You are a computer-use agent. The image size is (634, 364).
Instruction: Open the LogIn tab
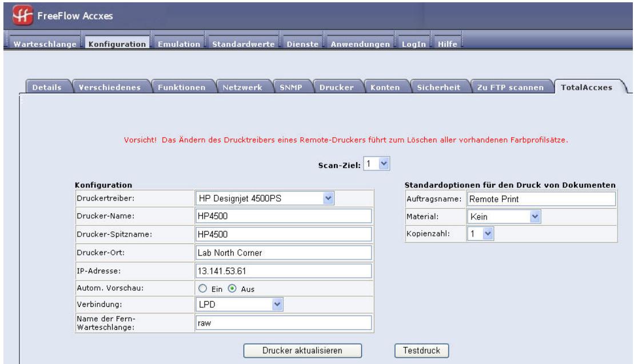(414, 43)
